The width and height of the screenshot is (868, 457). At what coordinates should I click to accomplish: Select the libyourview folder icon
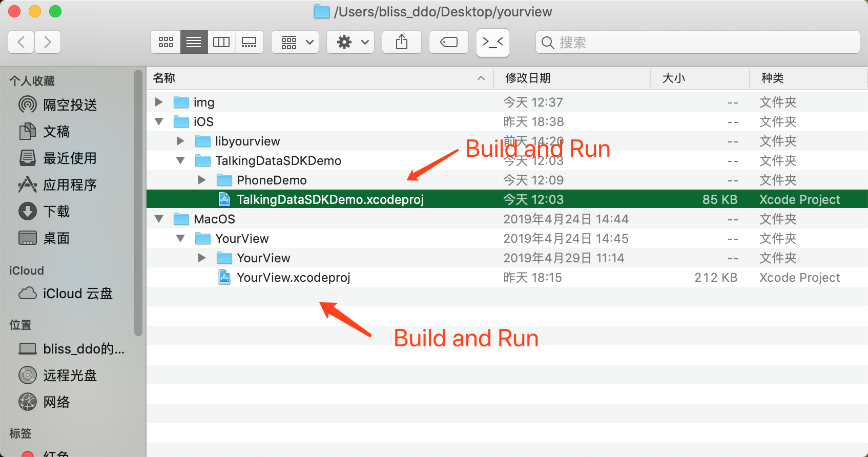(x=203, y=141)
